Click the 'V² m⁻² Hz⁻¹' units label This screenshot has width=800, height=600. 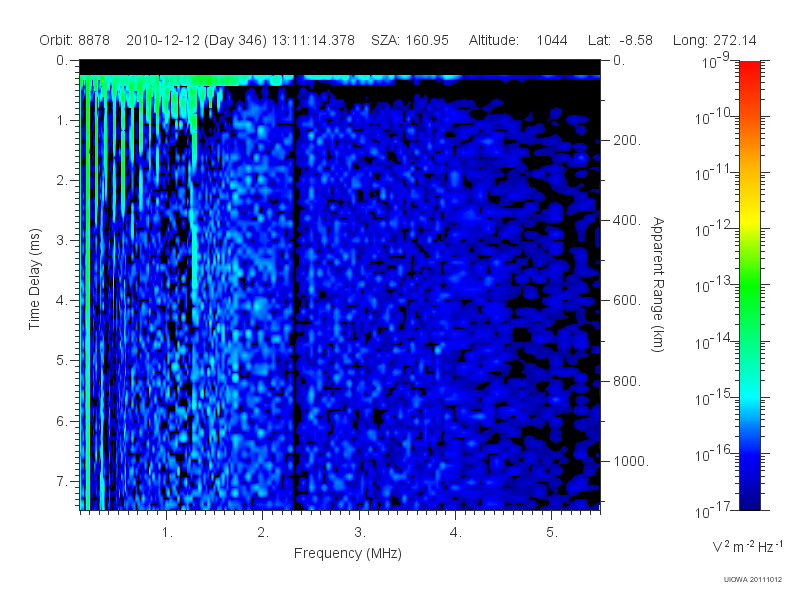(x=747, y=546)
